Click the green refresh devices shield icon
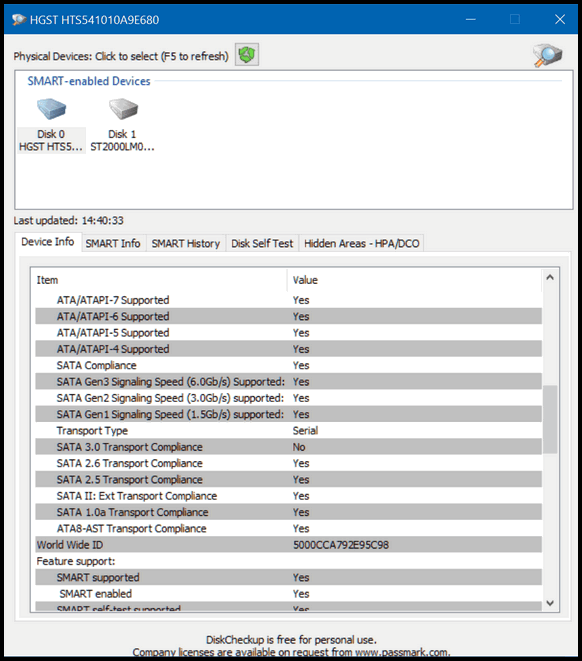Image resolution: width=582 pixels, height=661 pixels. (247, 54)
